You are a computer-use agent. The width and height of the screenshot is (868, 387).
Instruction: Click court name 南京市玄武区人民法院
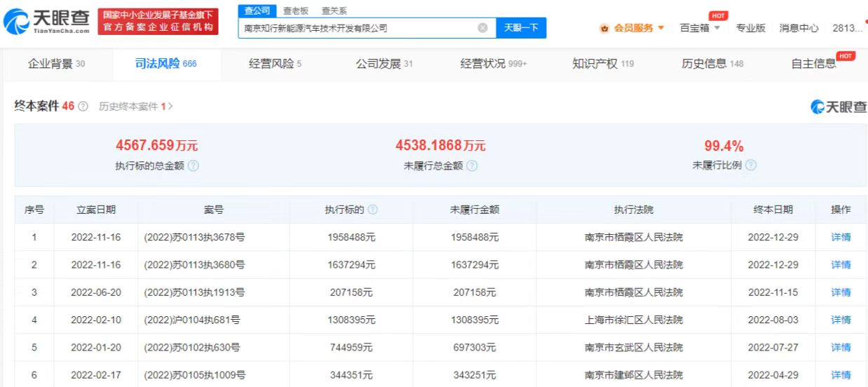coord(634,347)
